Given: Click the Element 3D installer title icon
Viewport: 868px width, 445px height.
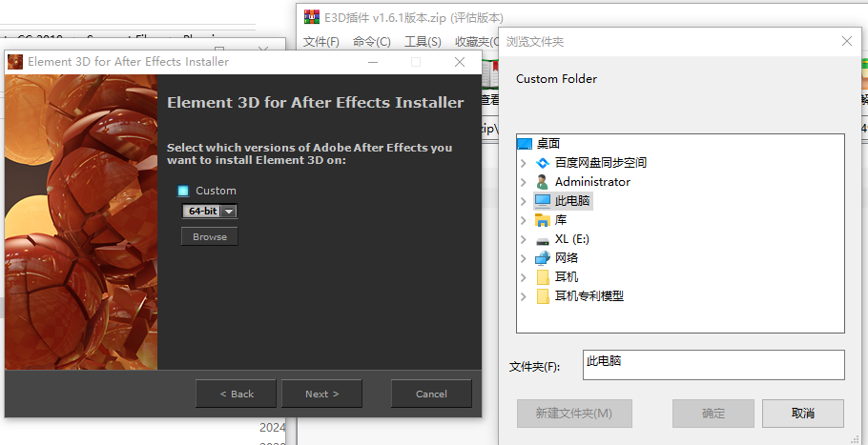Looking at the screenshot, I should (15, 61).
